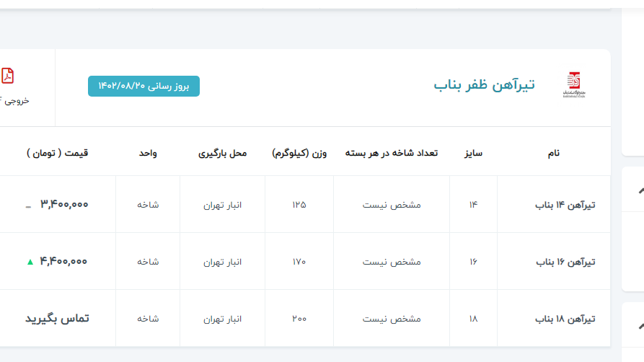Open the تیرآهن ۱۸ بناب product link
The height and width of the screenshot is (362, 644).
pyautogui.click(x=565, y=319)
